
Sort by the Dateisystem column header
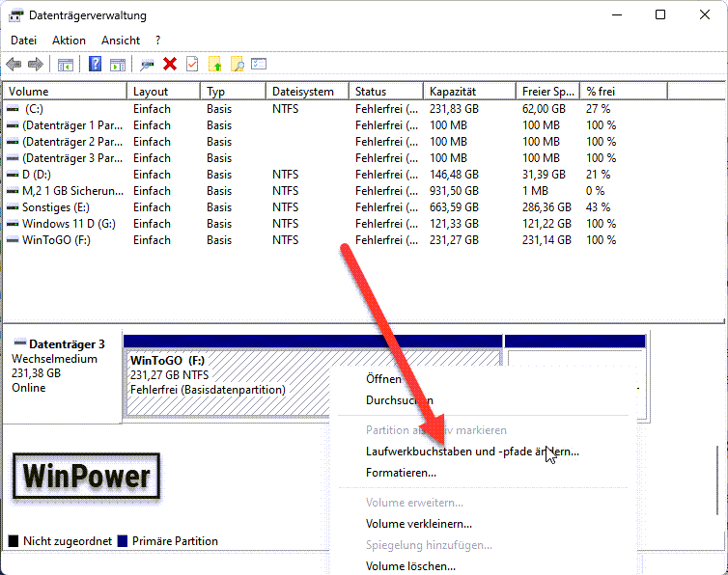[307, 92]
